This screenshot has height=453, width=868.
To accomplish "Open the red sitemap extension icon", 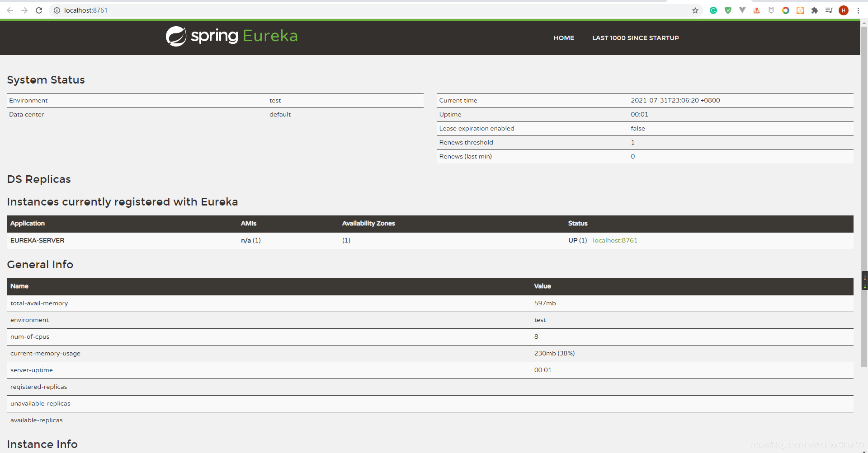I will tap(757, 10).
